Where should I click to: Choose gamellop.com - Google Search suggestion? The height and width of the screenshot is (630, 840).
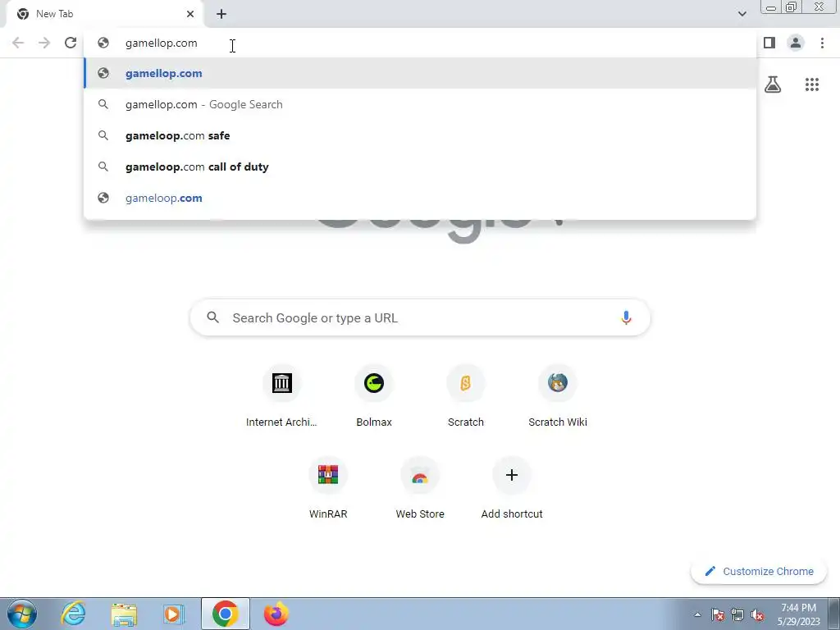click(420, 104)
